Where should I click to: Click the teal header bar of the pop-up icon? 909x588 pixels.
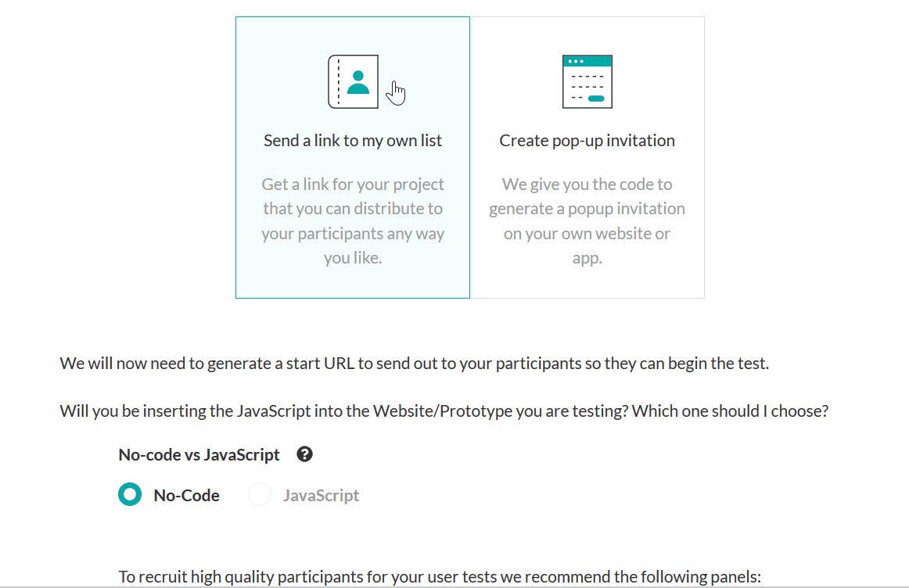[x=587, y=61]
